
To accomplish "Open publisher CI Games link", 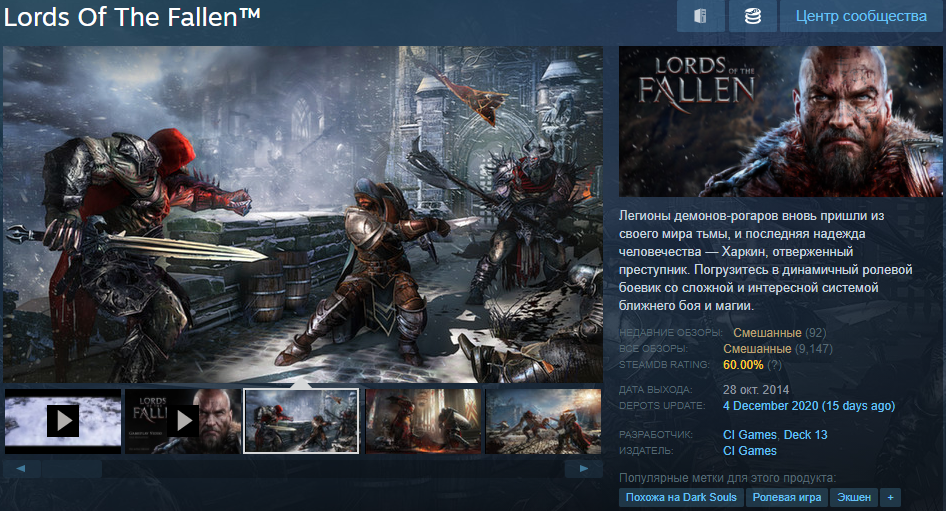I will tap(749, 451).
